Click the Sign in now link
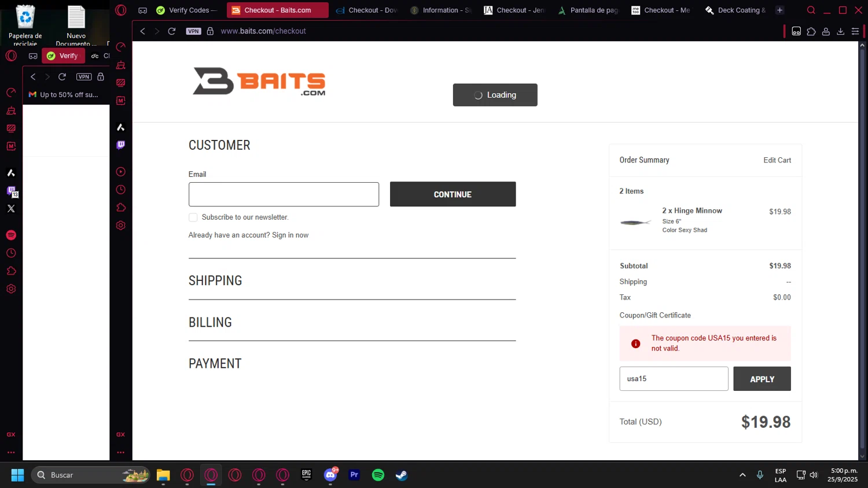 tap(290, 235)
